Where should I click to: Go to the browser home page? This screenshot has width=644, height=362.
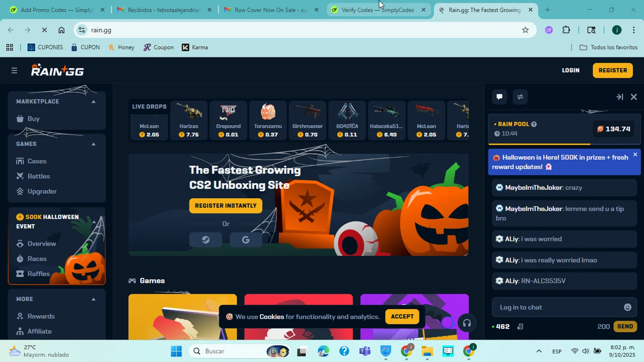click(61, 30)
